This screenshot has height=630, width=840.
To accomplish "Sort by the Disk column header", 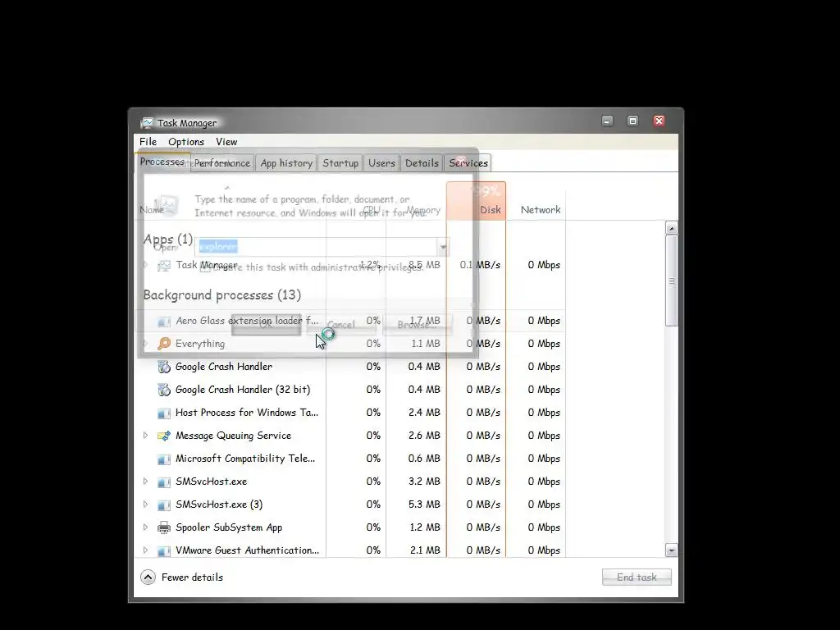I will click(x=476, y=201).
